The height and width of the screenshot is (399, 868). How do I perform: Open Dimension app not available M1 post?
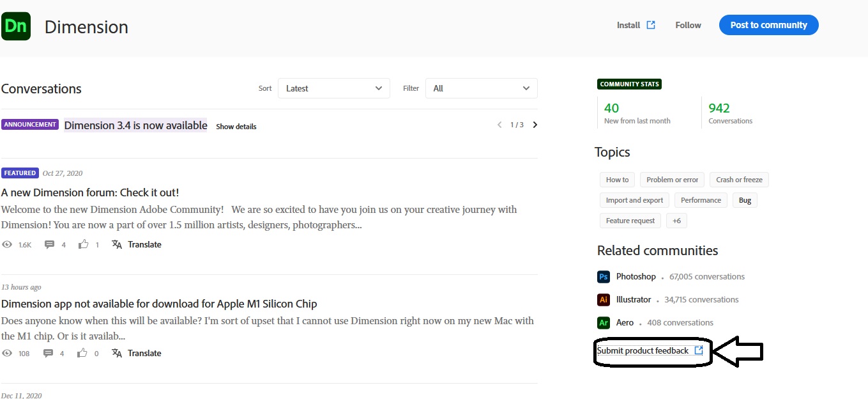coord(159,304)
